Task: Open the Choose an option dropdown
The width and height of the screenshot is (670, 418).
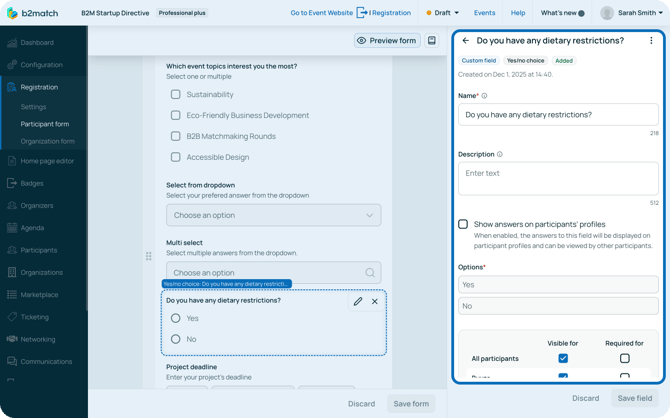Action: click(x=273, y=215)
